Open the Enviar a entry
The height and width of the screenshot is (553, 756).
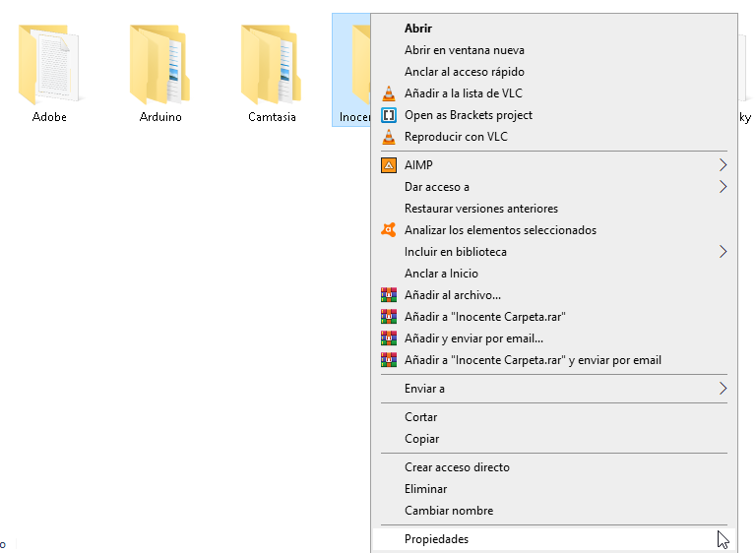click(x=554, y=389)
